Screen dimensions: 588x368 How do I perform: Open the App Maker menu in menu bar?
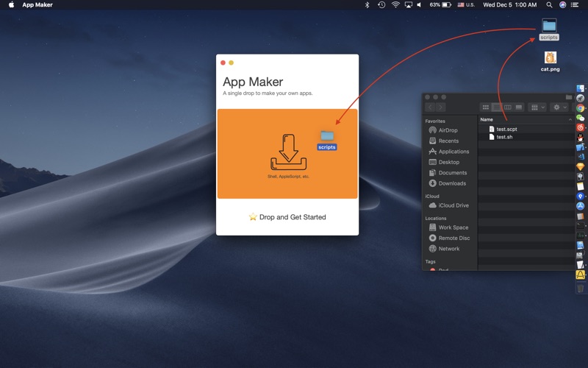(x=37, y=5)
